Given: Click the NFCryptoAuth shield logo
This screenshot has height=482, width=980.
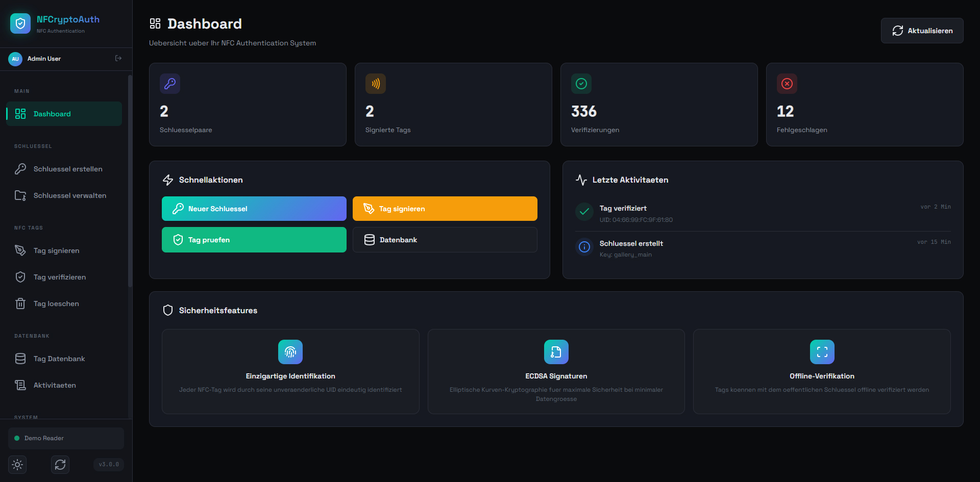Looking at the screenshot, I should click(20, 23).
